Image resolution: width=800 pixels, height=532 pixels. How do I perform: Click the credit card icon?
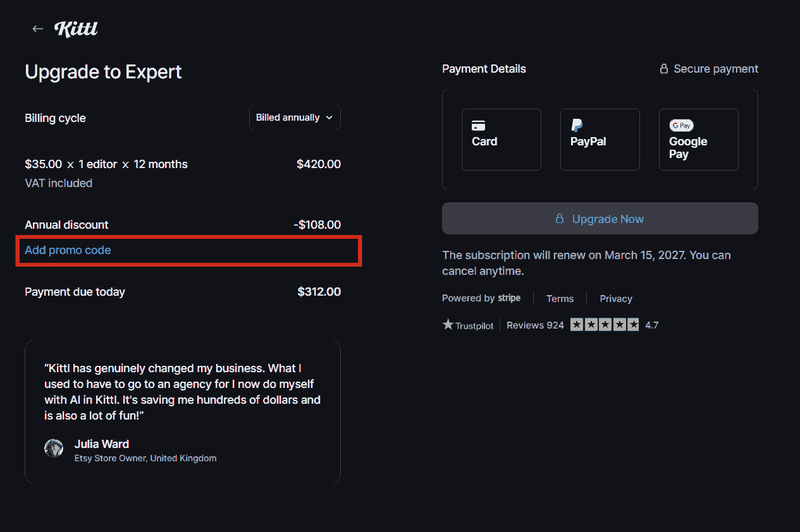pos(479,126)
